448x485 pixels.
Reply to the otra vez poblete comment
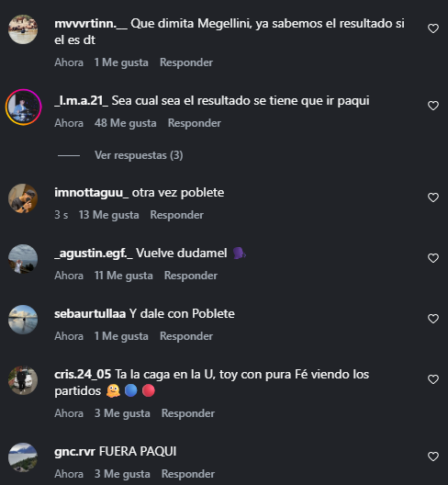point(177,215)
